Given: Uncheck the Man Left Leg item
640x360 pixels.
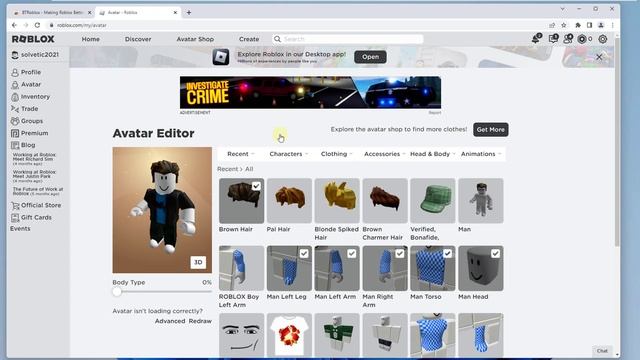Looking at the screenshot, I should (x=304, y=253).
